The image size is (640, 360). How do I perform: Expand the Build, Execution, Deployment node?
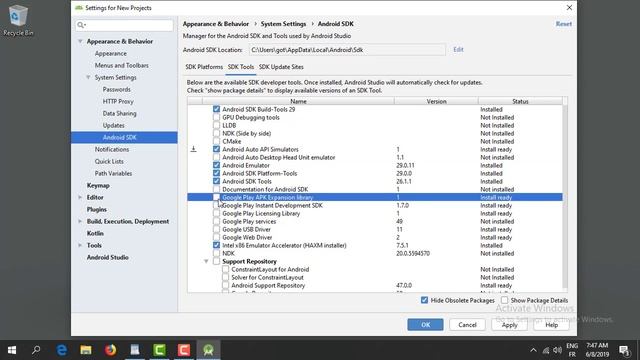(80, 221)
